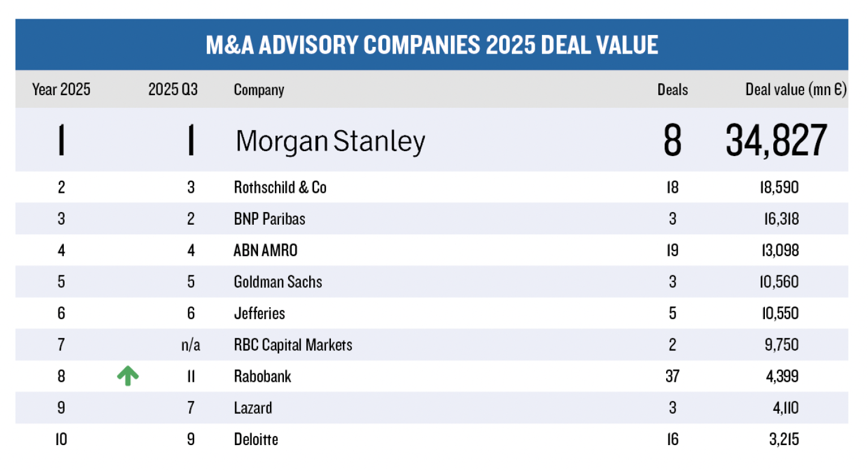
Task: Click the Company column header
Action: coord(259,90)
